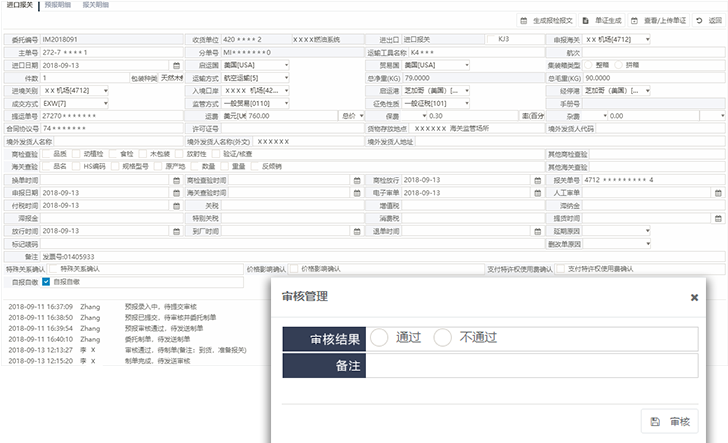Click 返回 button with undo arrow
The width and height of the screenshot is (728, 443).
pyautogui.click(x=708, y=20)
